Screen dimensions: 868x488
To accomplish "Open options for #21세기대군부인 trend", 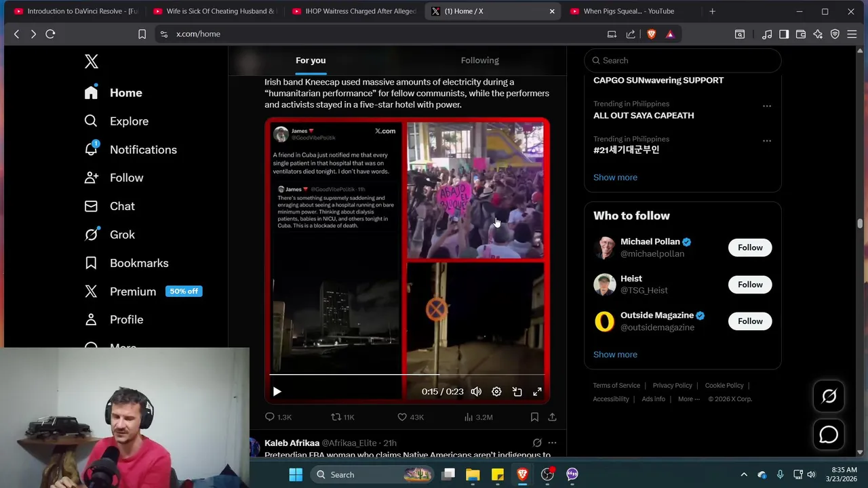I will (767, 141).
